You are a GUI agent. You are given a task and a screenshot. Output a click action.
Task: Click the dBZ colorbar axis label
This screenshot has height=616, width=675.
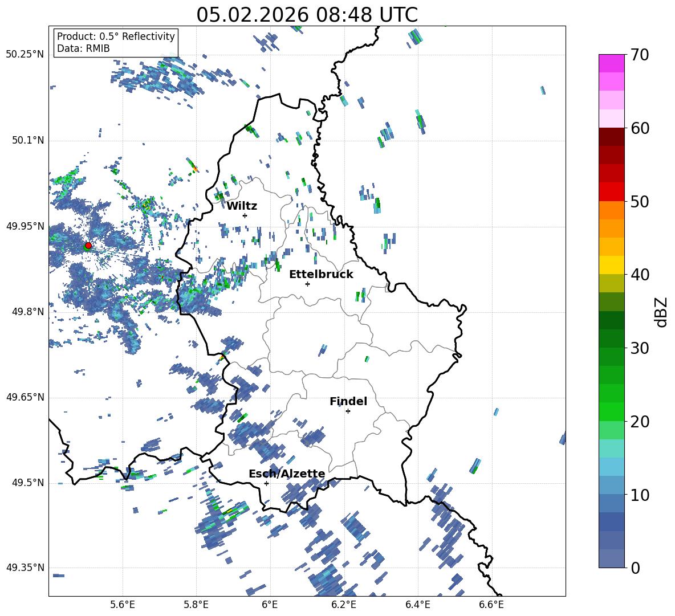click(x=662, y=312)
